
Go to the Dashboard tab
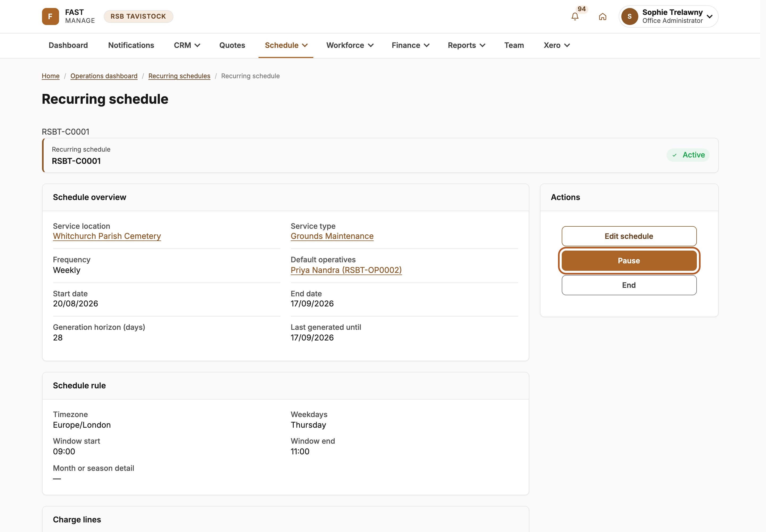(68, 45)
